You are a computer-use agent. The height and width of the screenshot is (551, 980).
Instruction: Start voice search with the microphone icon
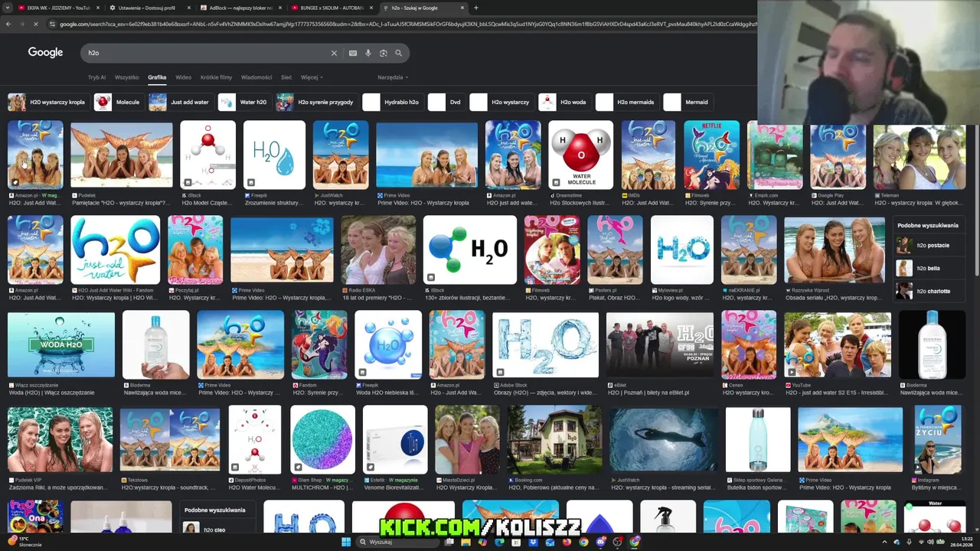tap(368, 53)
